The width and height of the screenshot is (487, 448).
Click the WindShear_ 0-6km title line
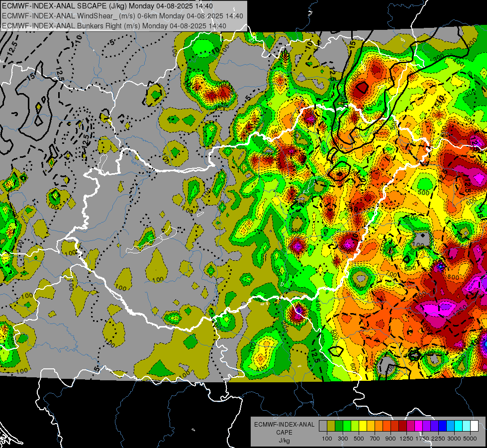tap(122, 16)
